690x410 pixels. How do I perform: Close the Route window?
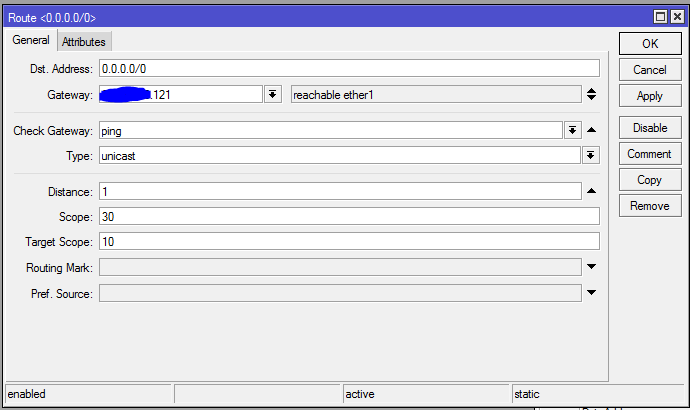tap(677, 17)
